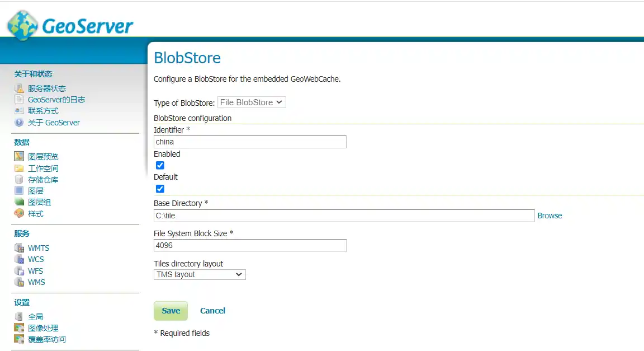Click the styles palette icon
The image size is (644, 351).
(19, 214)
